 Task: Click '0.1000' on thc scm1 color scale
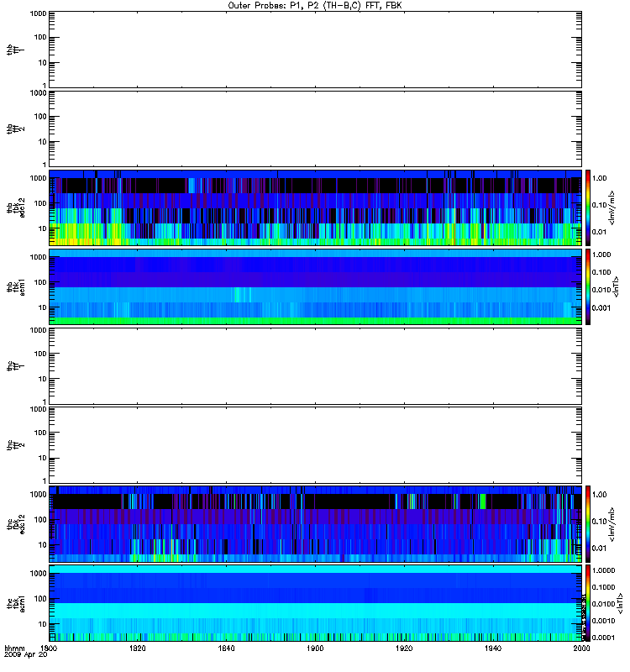point(603,587)
